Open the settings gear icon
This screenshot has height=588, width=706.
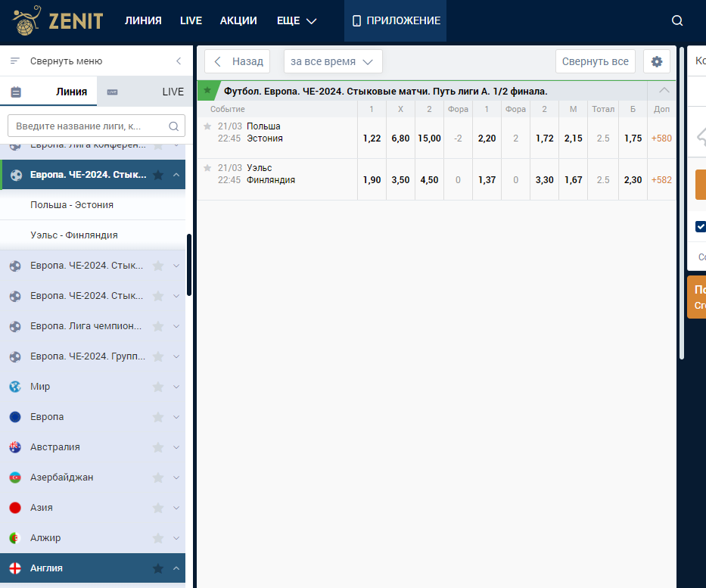point(657,61)
